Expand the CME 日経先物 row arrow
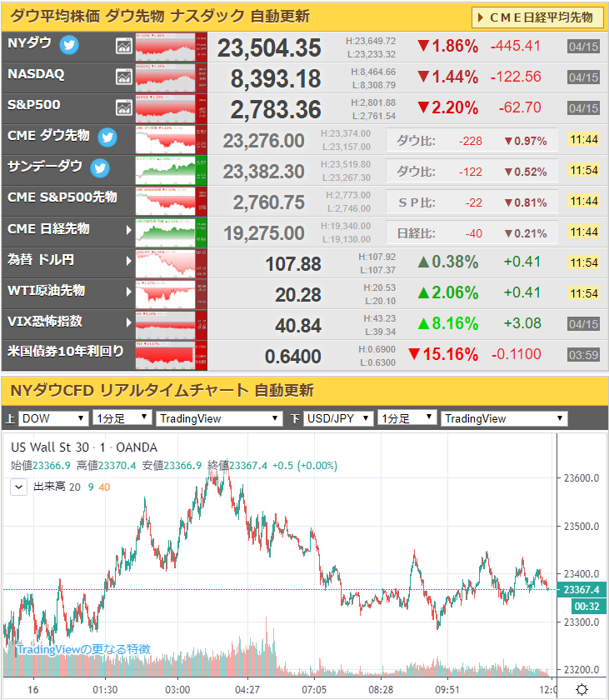This screenshot has height=700, width=609. pos(128,230)
